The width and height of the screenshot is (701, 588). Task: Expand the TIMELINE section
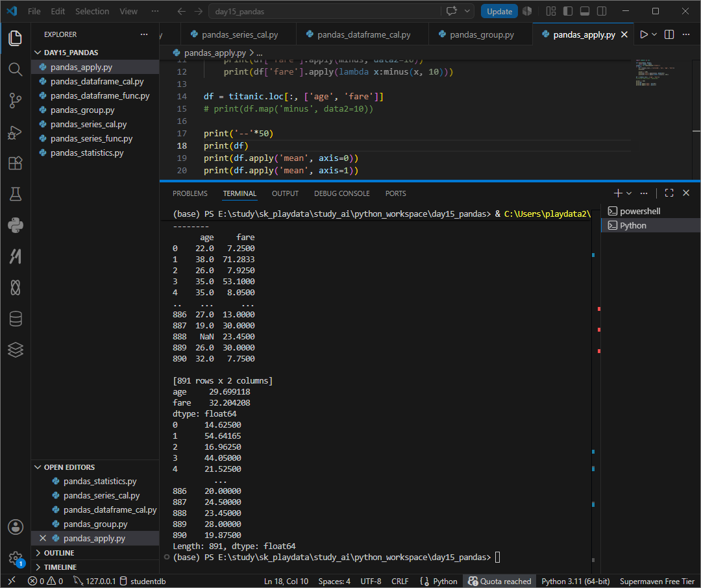95,567
